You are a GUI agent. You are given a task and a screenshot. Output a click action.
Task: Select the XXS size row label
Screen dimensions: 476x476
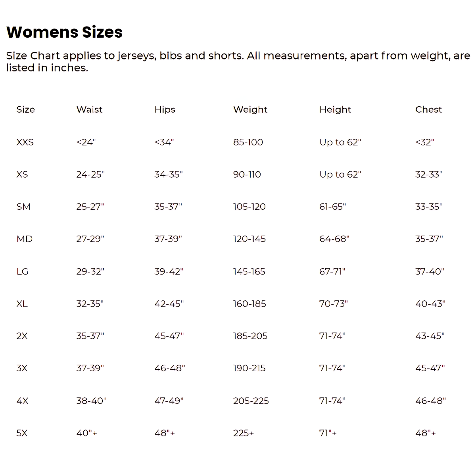click(25, 142)
